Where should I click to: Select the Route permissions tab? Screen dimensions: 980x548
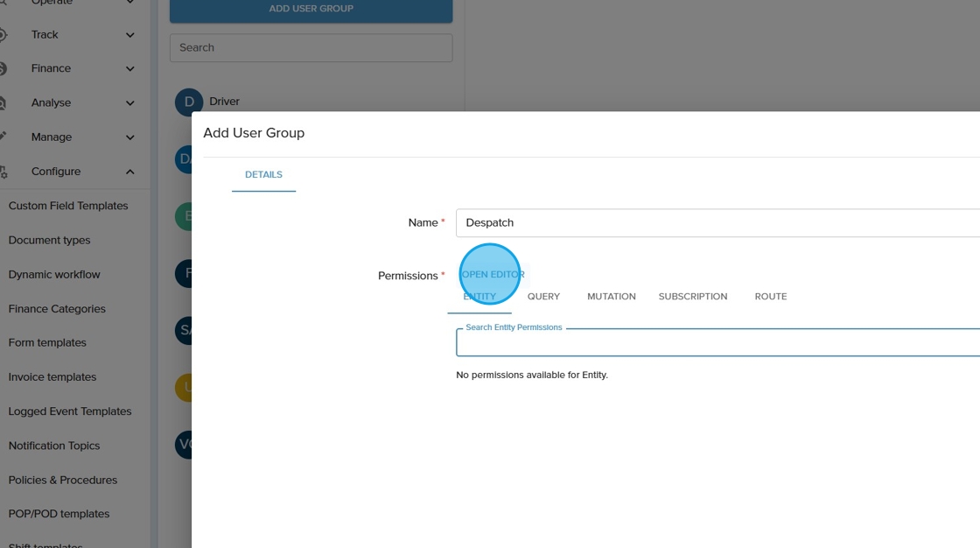click(x=770, y=297)
